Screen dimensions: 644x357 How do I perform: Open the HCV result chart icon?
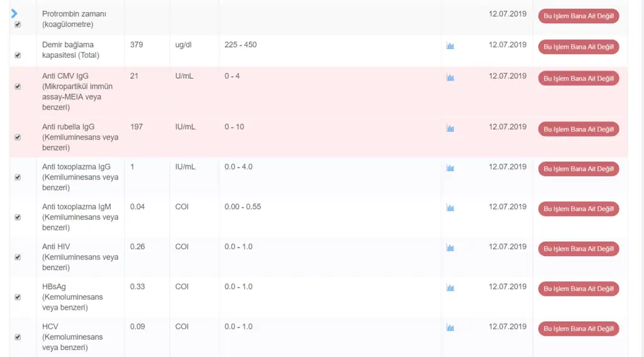coord(450,327)
